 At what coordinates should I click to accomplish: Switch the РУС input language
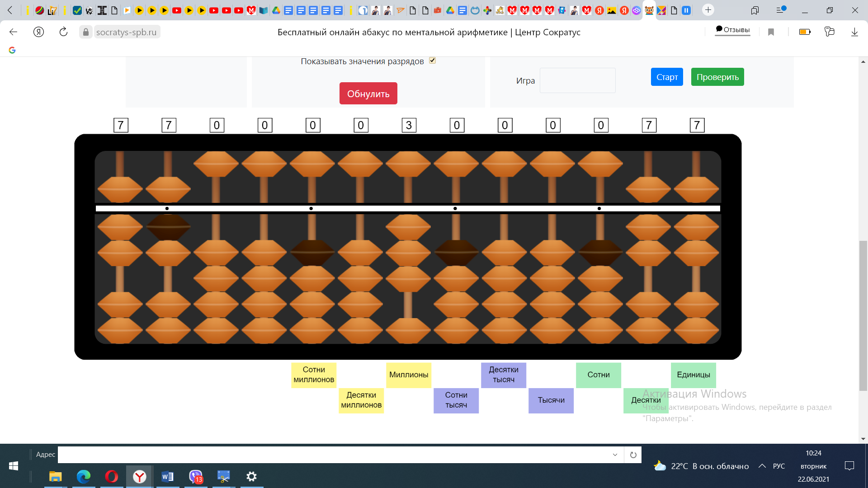(x=779, y=466)
